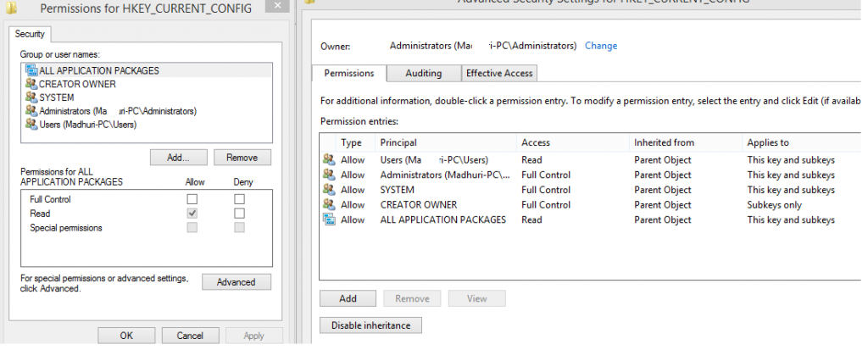This screenshot has height=350, width=868.
Task: Click the SYSTEM group icon in Permissions dialog
Action: click(x=31, y=97)
